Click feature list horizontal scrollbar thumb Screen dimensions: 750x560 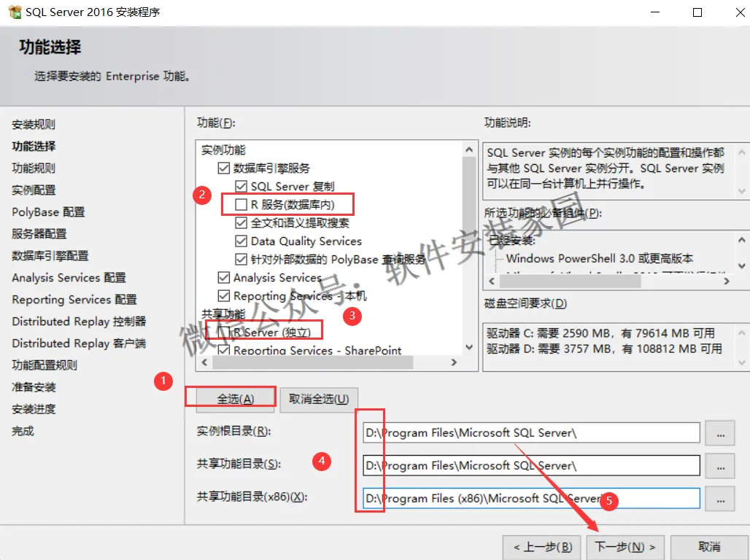pyautogui.click(x=312, y=362)
